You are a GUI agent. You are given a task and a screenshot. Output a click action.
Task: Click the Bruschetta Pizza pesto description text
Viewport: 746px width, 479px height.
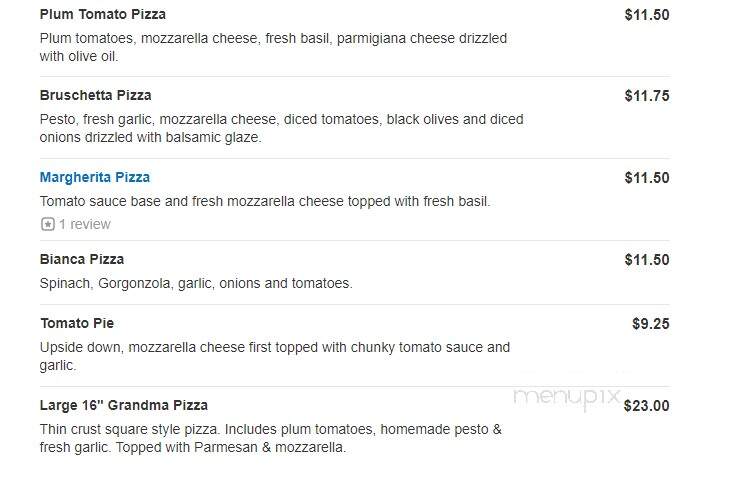(281, 128)
